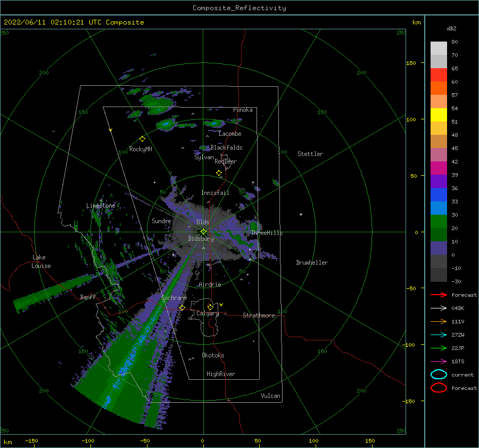Select the Sylvan label

pyautogui.click(x=204, y=157)
